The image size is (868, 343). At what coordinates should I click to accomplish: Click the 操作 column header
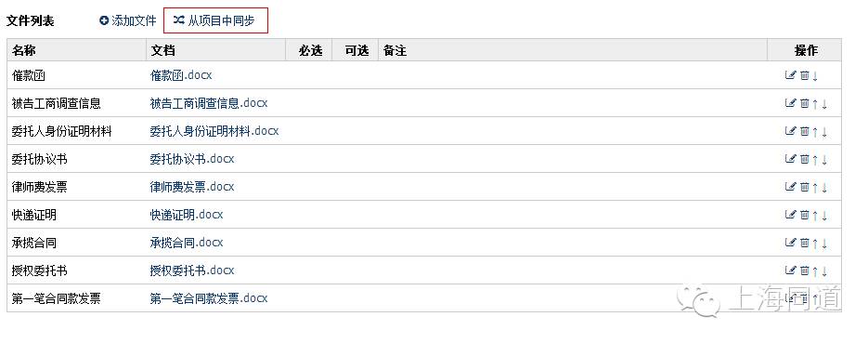tap(806, 50)
